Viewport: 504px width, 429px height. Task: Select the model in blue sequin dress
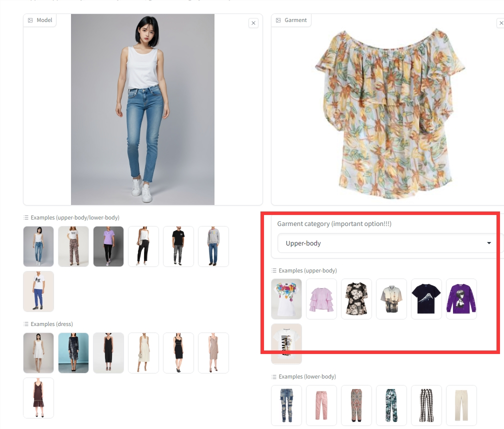click(73, 353)
